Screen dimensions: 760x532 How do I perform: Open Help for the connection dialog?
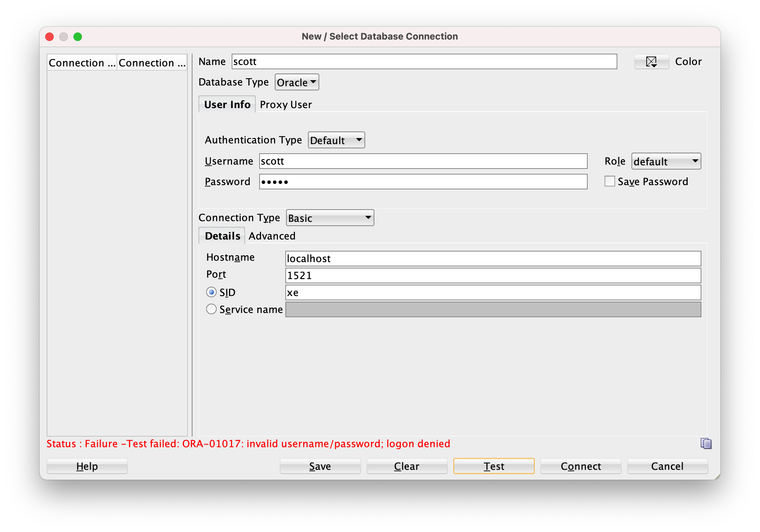click(87, 466)
